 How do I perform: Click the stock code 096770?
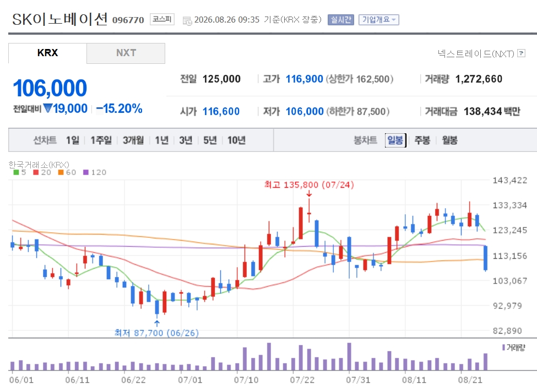coord(128,20)
